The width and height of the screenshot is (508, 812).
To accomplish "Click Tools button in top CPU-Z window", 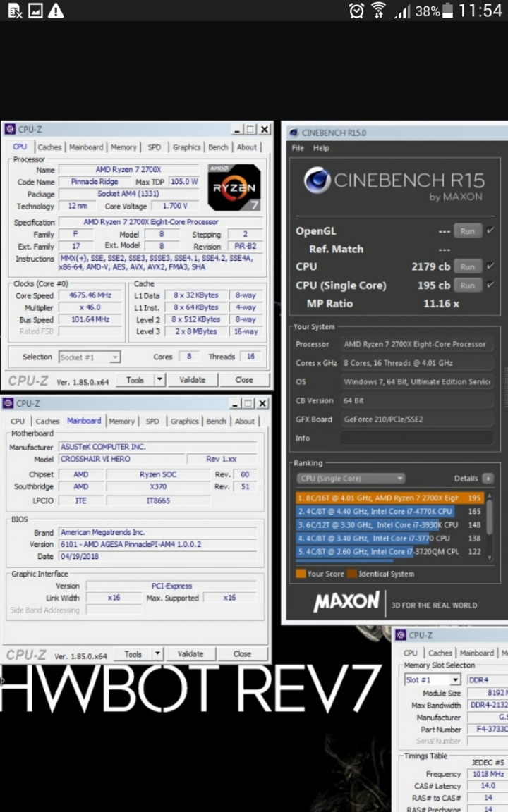I will 135,380.
